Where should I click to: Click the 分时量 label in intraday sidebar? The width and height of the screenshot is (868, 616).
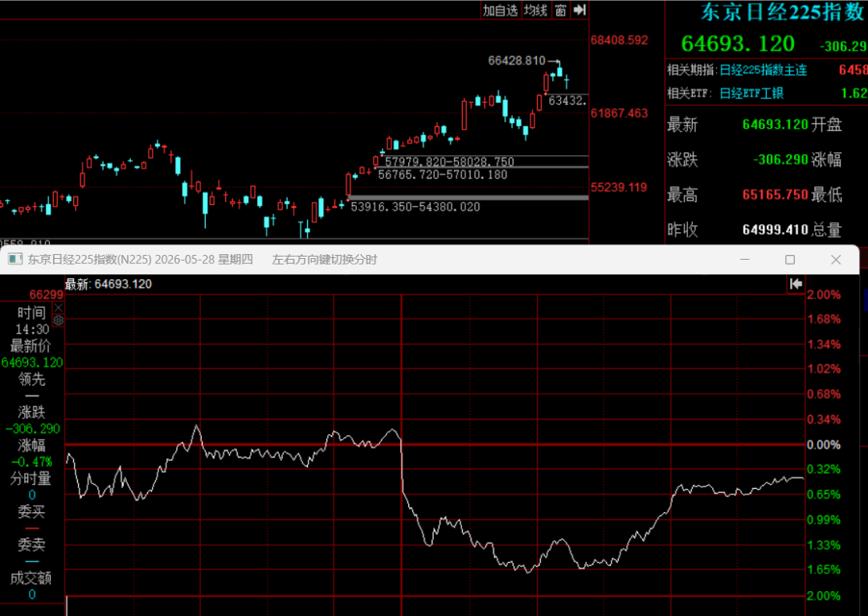pyautogui.click(x=31, y=478)
